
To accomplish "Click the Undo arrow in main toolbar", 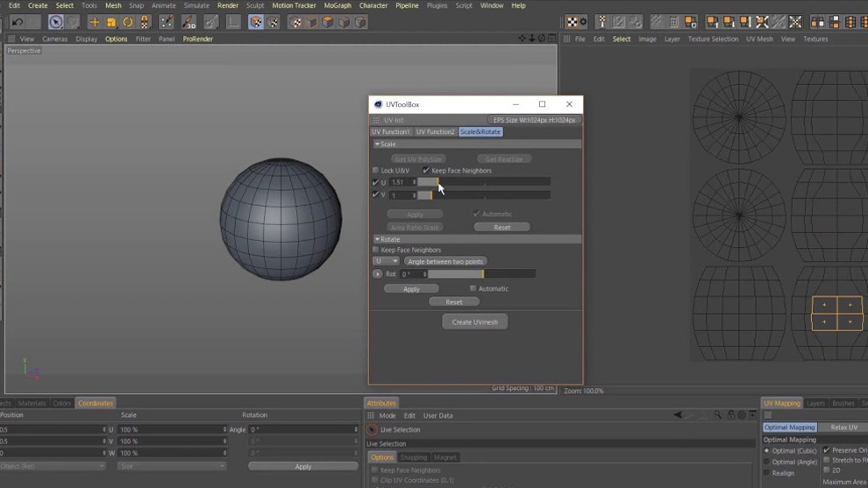I will tap(18, 22).
